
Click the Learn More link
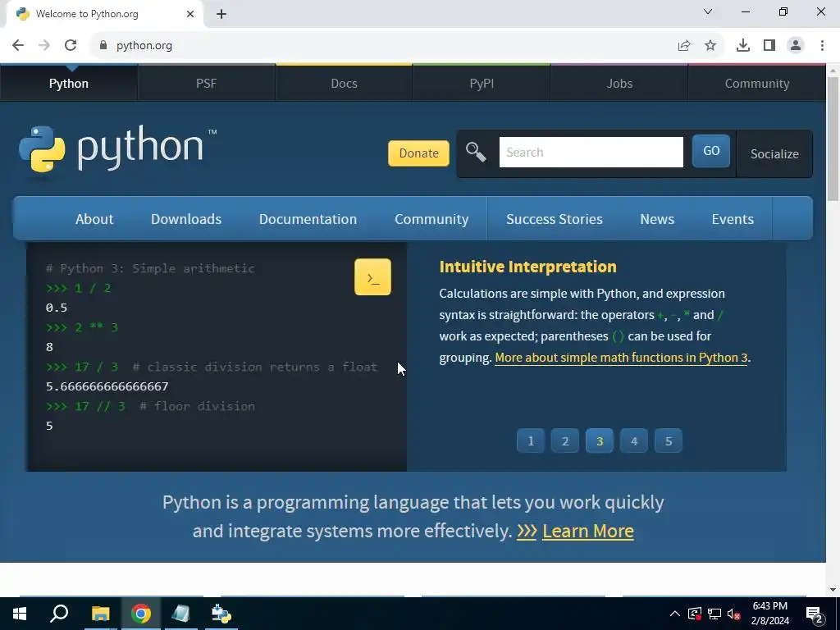coord(587,531)
